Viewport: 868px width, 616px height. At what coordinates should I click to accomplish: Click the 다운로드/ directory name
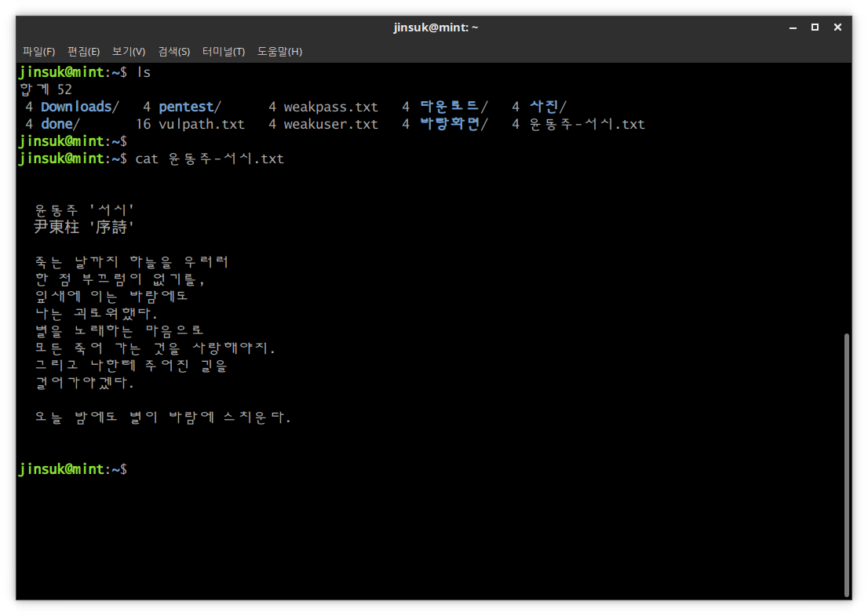454,107
